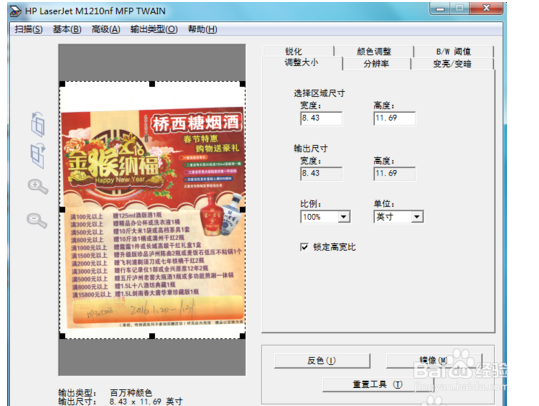Select the 调整大小 tab

tap(302, 63)
